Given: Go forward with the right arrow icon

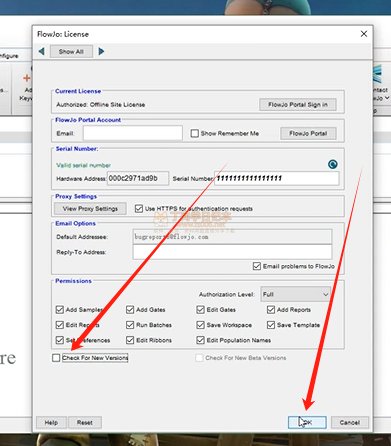Looking at the screenshot, I should coord(101,51).
